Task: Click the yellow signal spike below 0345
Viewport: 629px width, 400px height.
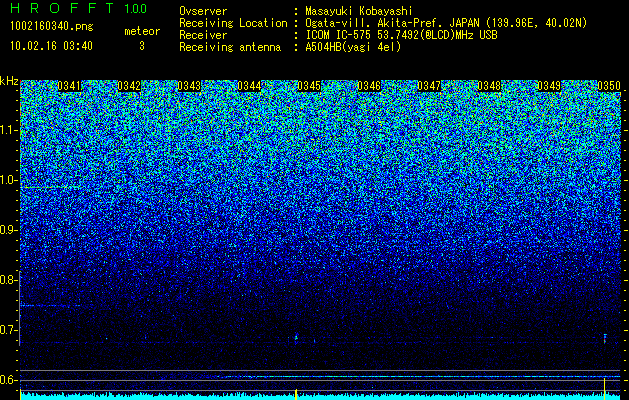Action: point(296,394)
